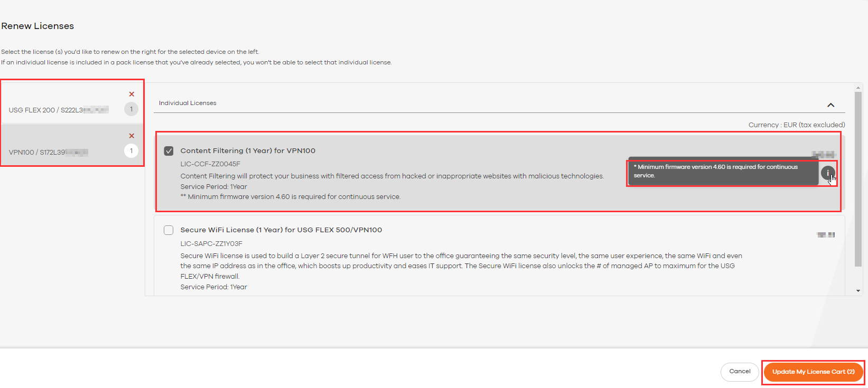Click the LIC-CCF-ZZ0045F license code
The width and height of the screenshot is (868, 388).
(x=210, y=164)
